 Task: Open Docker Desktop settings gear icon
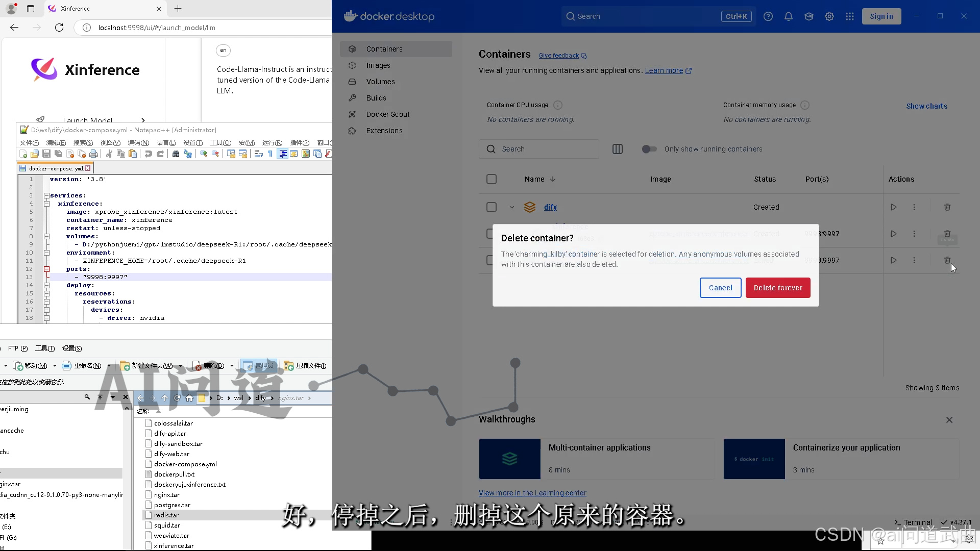pyautogui.click(x=829, y=16)
